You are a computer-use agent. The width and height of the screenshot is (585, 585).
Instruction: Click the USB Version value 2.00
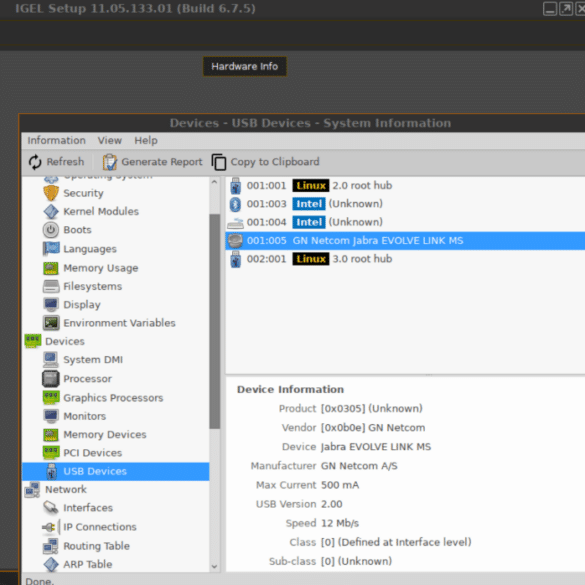pos(332,504)
